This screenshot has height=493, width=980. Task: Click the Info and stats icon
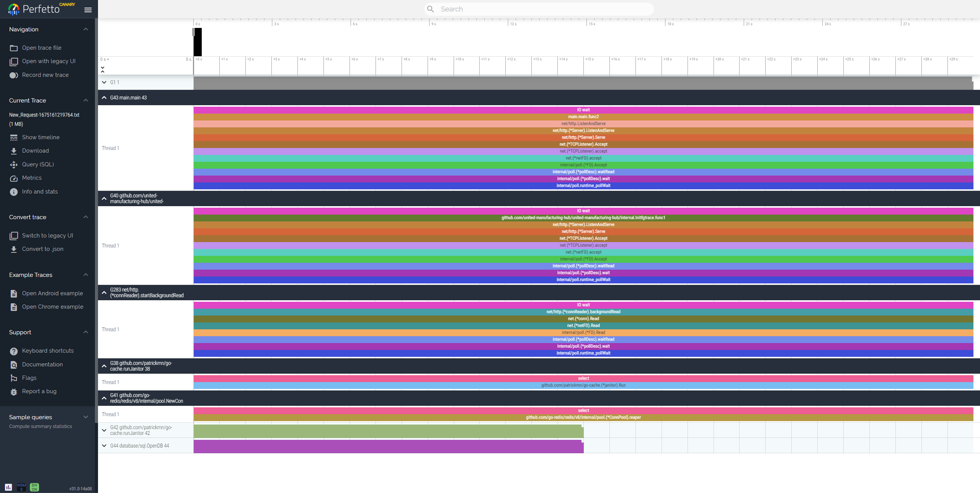click(14, 192)
